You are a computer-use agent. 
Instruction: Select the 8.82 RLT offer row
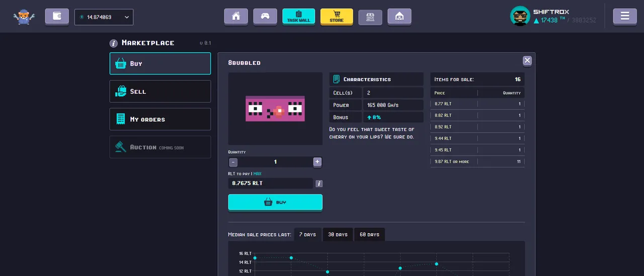[x=477, y=115]
